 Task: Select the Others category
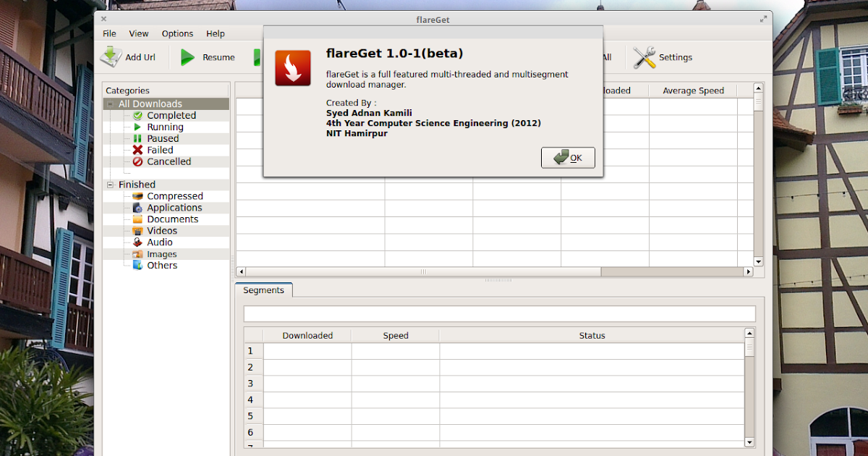tap(162, 266)
